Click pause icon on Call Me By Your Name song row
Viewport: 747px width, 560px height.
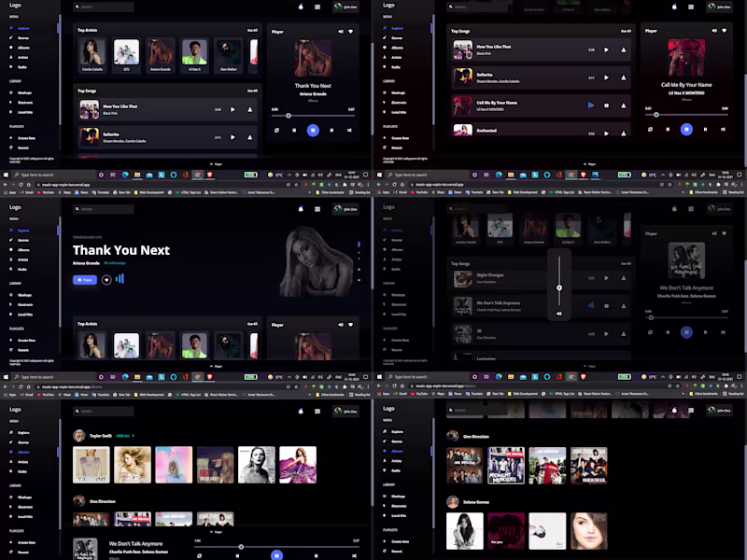606,105
